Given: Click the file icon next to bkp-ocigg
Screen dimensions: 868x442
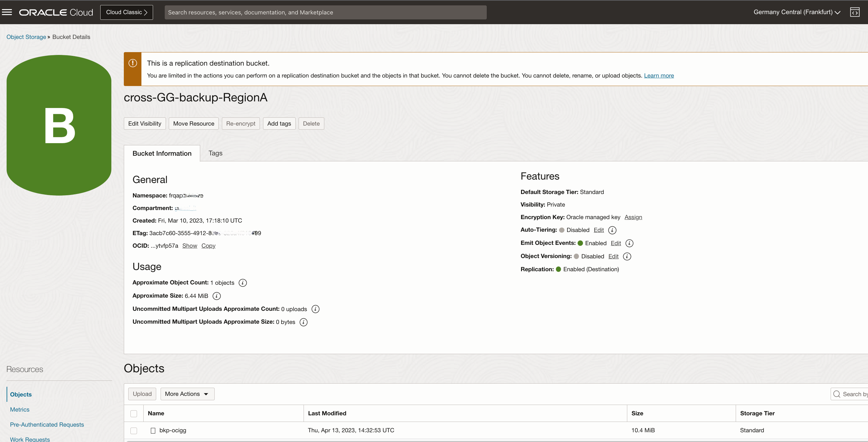Looking at the screenshot, I should (x=153, y=430).
